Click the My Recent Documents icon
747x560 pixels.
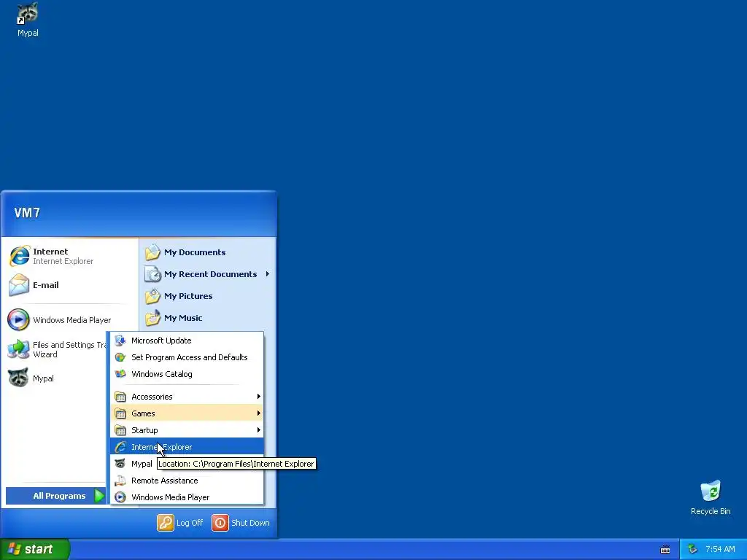click(153, 274)
